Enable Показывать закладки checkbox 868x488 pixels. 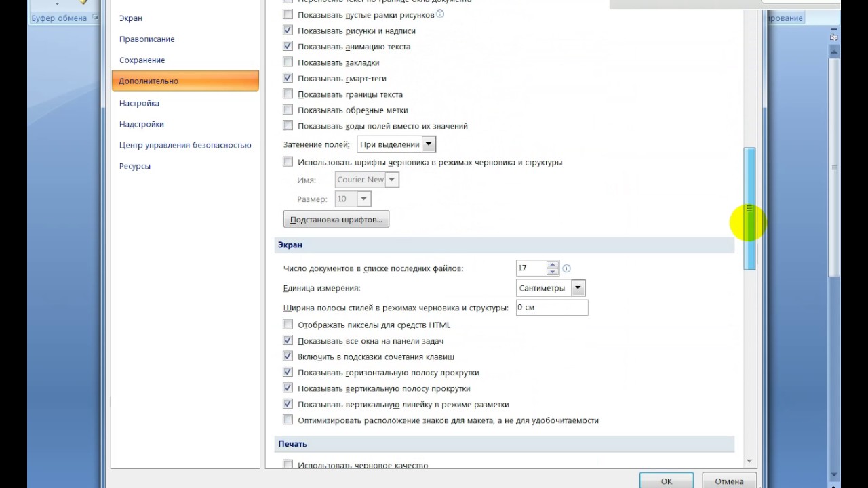pos(288,62)
